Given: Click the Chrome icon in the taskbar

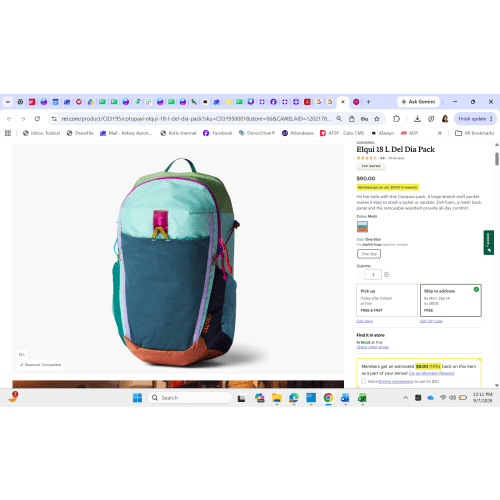Looking at the screenshot, I should 328,398.
